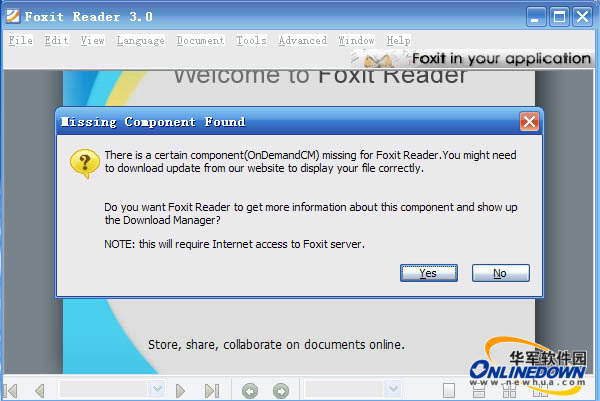Go to first page icon
Viewport: 600px width, 401px height.
click(x=11, y=391)
